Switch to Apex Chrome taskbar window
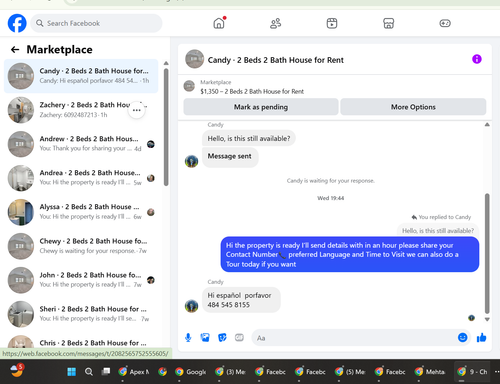500x384 pixels. [x=134, y=372]
